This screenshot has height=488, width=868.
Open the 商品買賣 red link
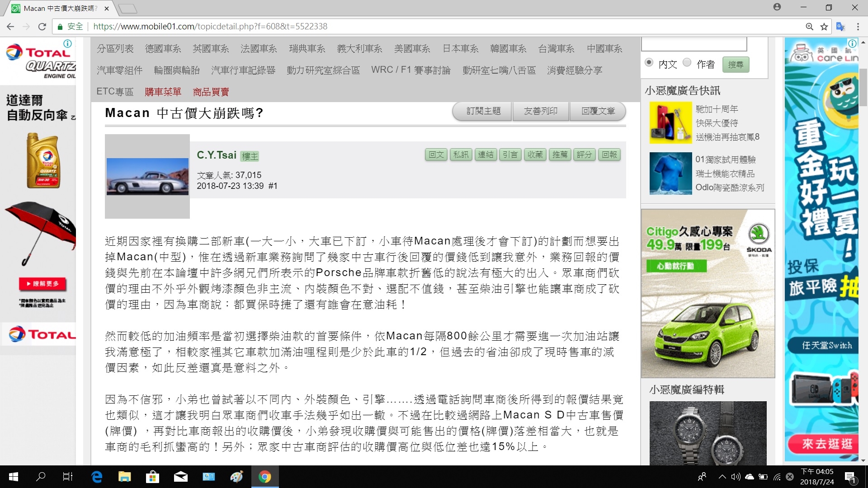tap(211, 92)
